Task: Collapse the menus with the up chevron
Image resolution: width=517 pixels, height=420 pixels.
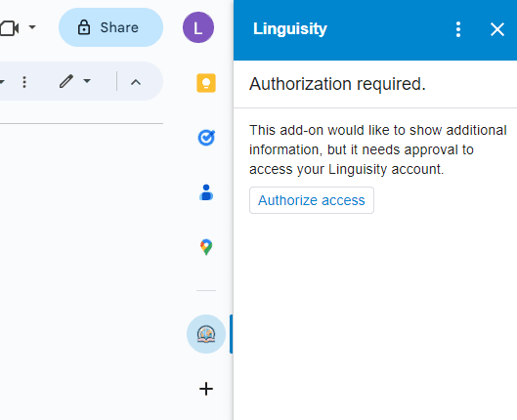Action: 136,82
